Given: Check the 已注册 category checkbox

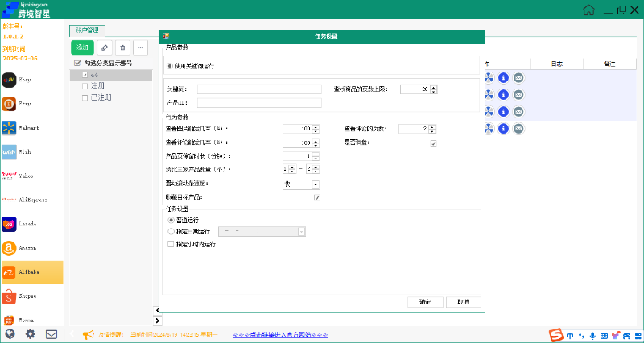Looking at the screenshot, I should 85,97.
